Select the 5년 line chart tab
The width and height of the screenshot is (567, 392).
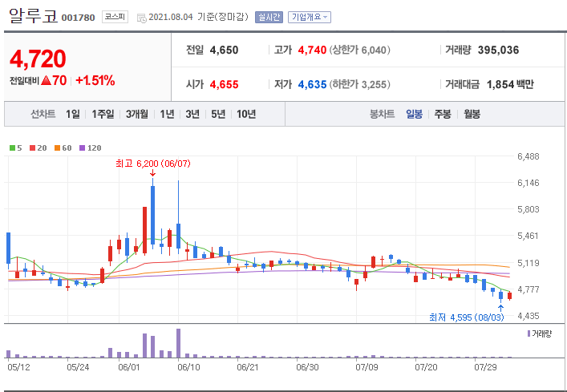(218, 115)
